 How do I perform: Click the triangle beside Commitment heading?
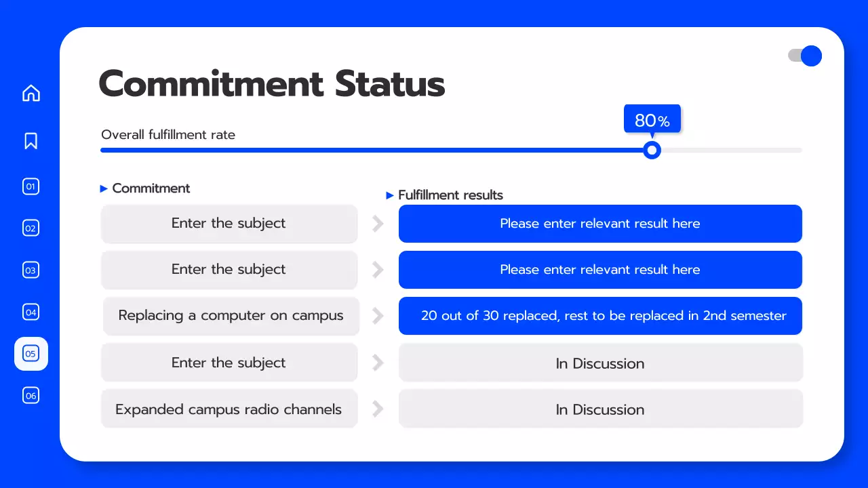(104, 189)
